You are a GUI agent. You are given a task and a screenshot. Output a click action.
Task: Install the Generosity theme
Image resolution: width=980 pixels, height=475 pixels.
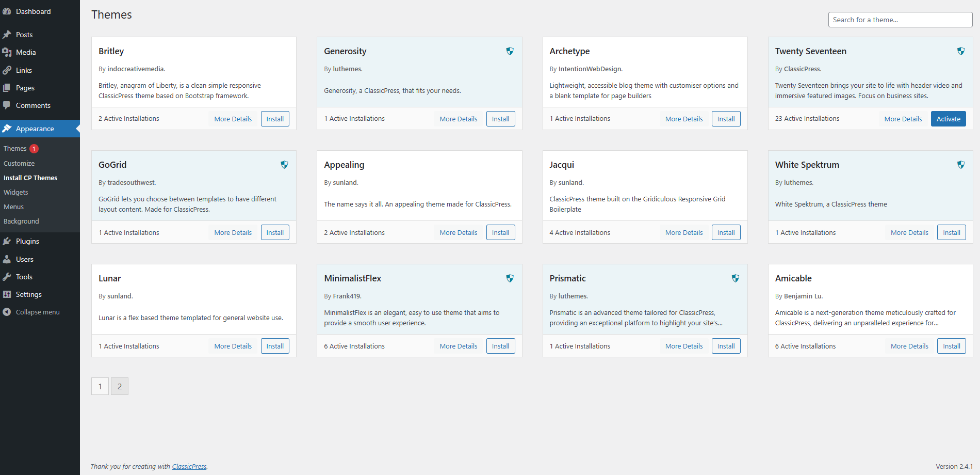[501, 119]
